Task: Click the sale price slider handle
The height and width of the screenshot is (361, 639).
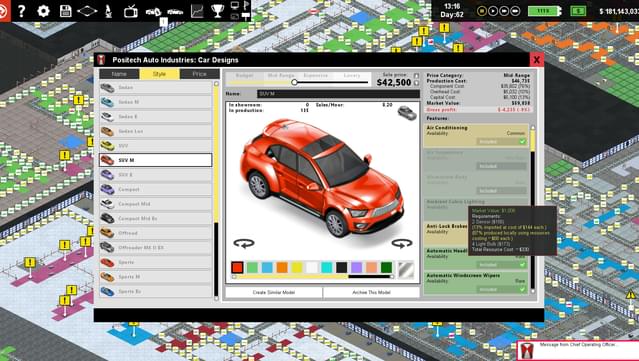Action: tap(294, 82)
